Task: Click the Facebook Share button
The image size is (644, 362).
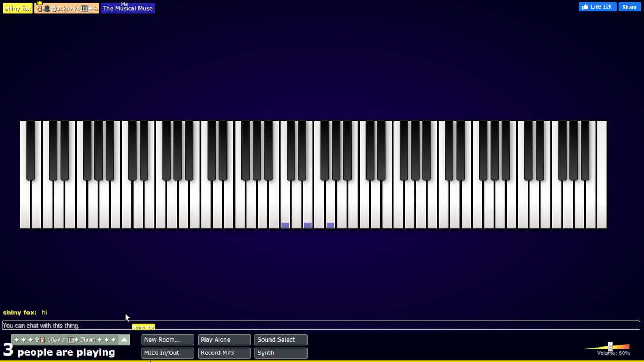Action: [629, 6]
